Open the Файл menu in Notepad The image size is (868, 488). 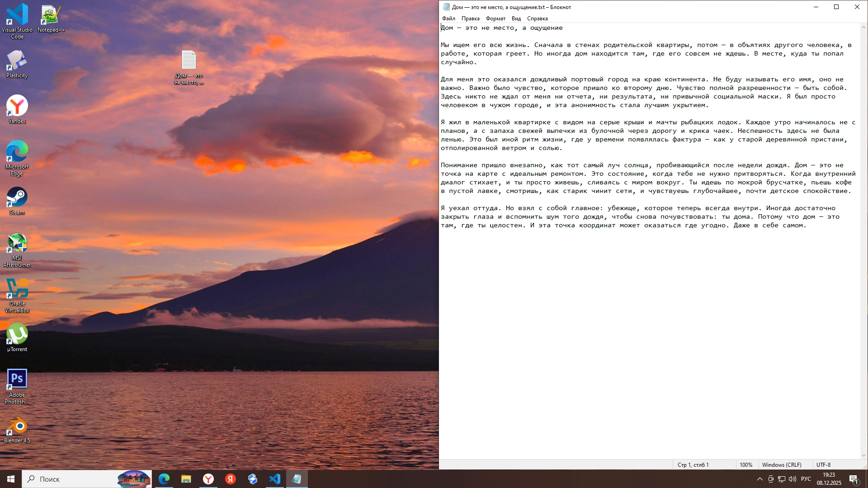pyautogui.click(x=448, y=19)
